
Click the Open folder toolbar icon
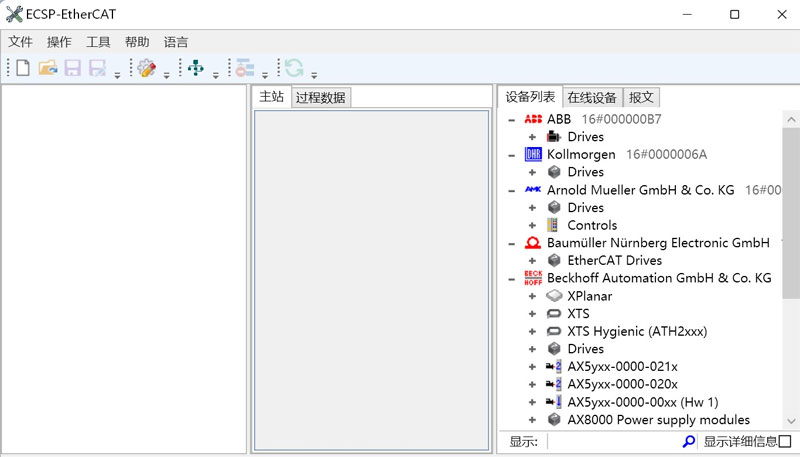[48, 67]
